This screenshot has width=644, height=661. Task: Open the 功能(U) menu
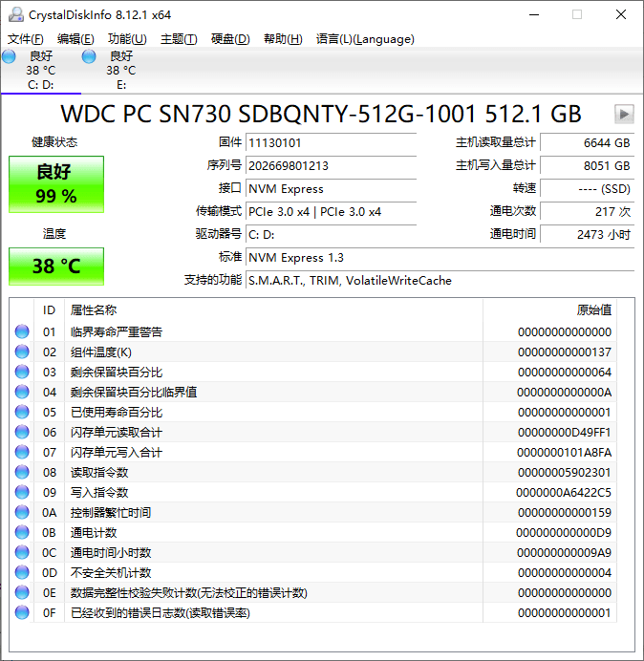[127, 39]
